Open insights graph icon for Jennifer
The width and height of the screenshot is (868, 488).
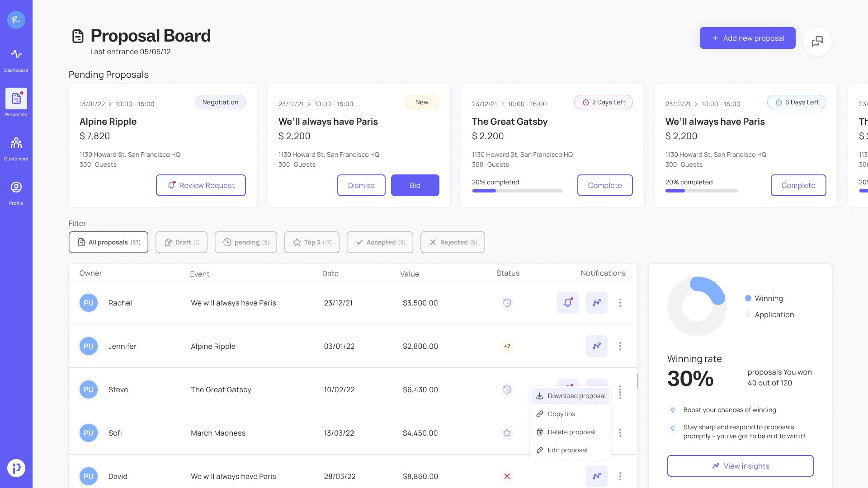596,346
